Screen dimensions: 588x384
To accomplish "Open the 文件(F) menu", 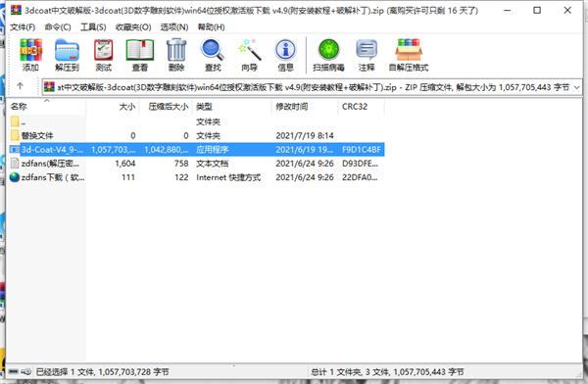I will point(23,27).
